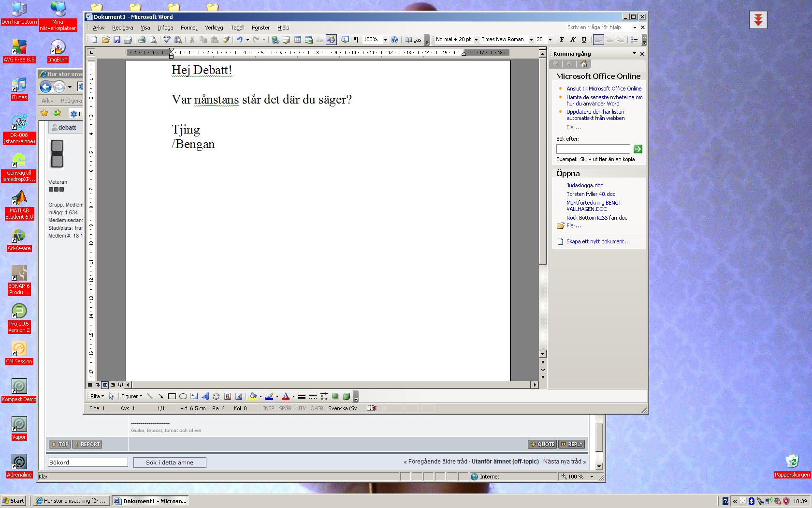Open the zoom percentage dropdown
The width and height of the screenshot is (812, 508).
[385, 40]
